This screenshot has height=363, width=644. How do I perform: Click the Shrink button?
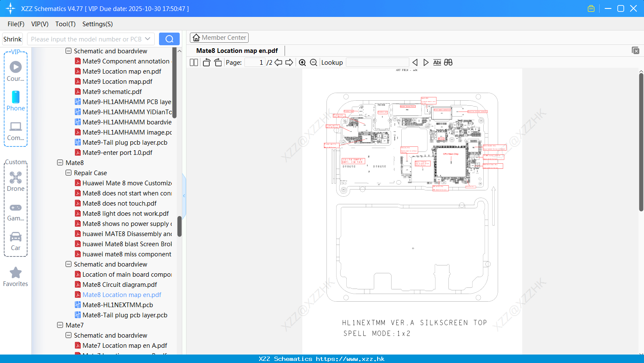13,39
